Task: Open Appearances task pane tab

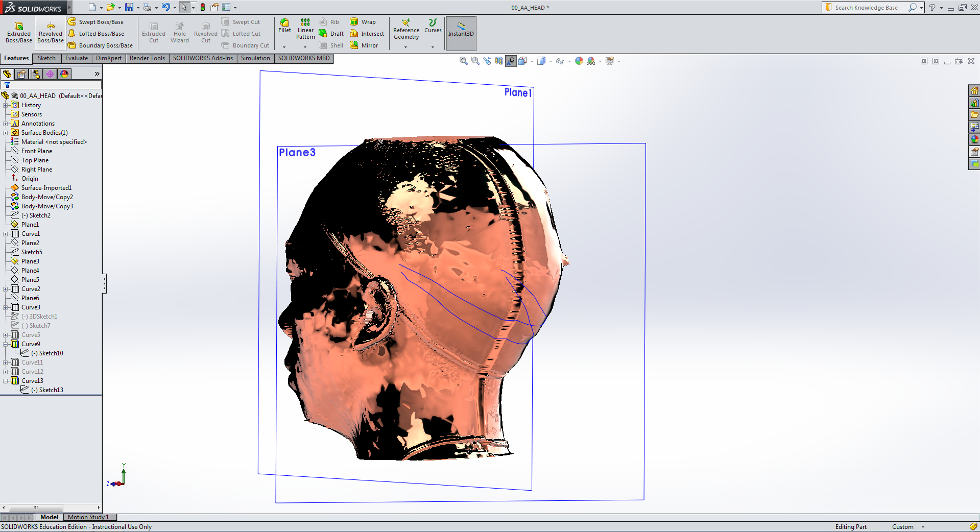Action: click(x=974, y=139)
